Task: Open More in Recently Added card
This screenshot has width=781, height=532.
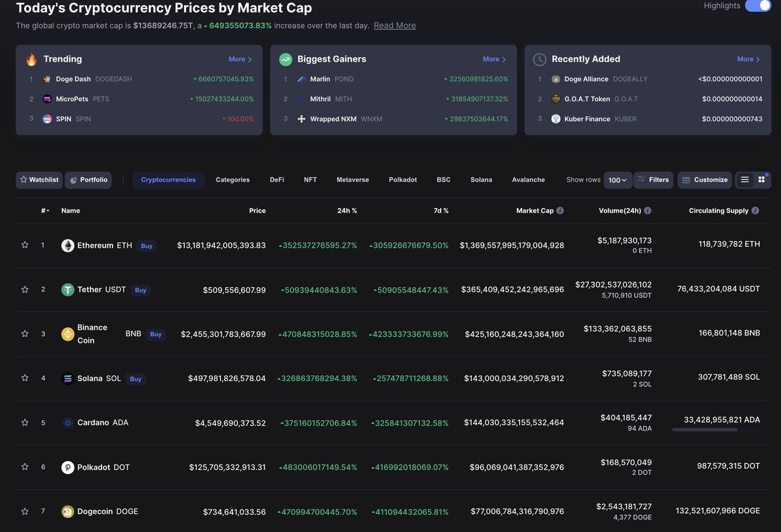Action: click(748, 59)
